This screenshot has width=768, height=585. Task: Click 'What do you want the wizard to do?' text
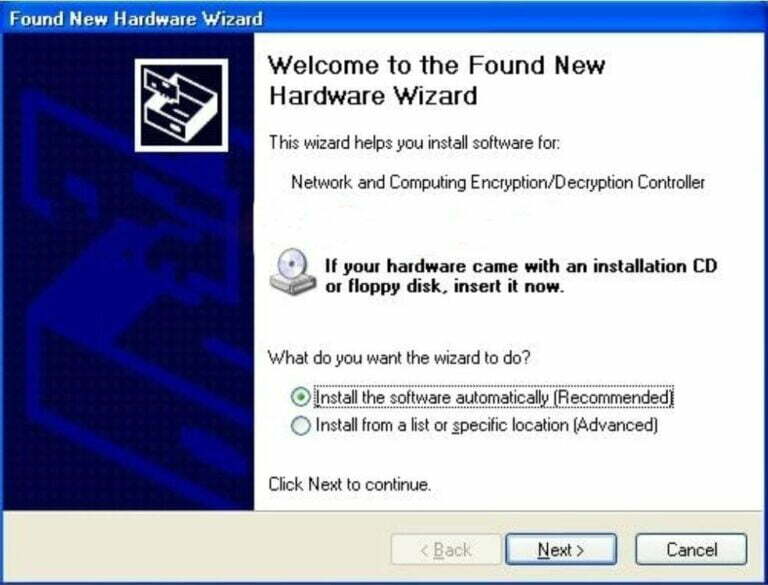(399, 357)
